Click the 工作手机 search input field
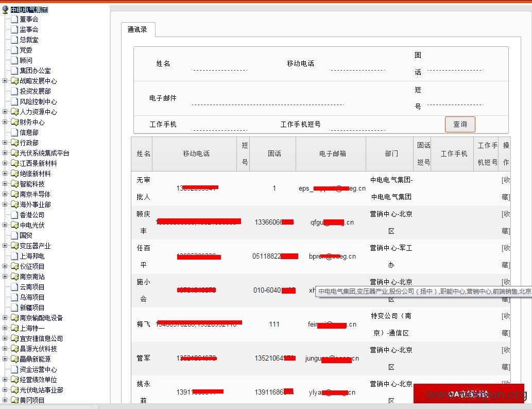This screenshot has width=532, height=409. 220,125
